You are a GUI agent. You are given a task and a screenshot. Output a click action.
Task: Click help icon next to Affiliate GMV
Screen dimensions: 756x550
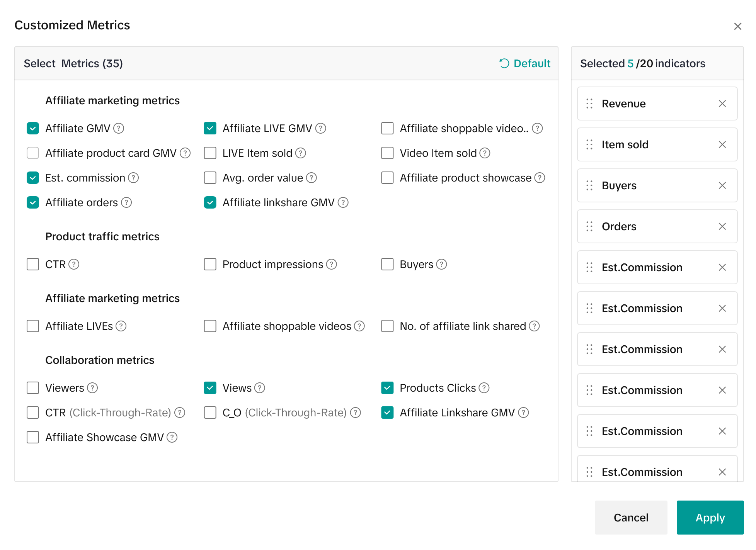(x=119, y=128)
